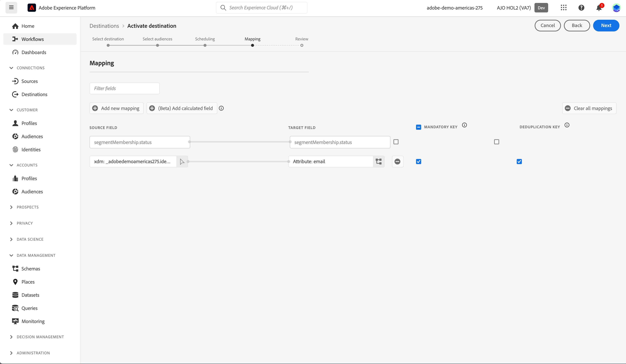Click the Deduplication Key info icon
Viewport: 626px width, 364px height.
point(567,125)
